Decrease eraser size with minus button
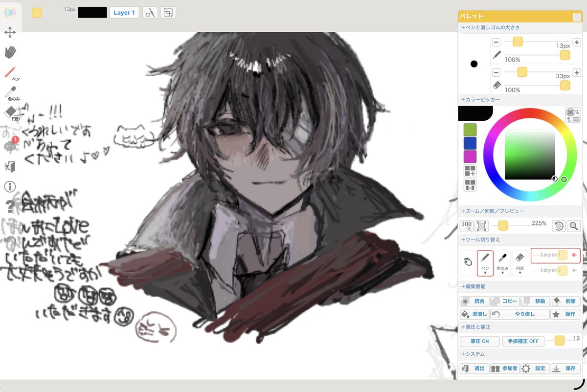The width and height of the screenshot is (587, 392). click(x=497, y=72)
